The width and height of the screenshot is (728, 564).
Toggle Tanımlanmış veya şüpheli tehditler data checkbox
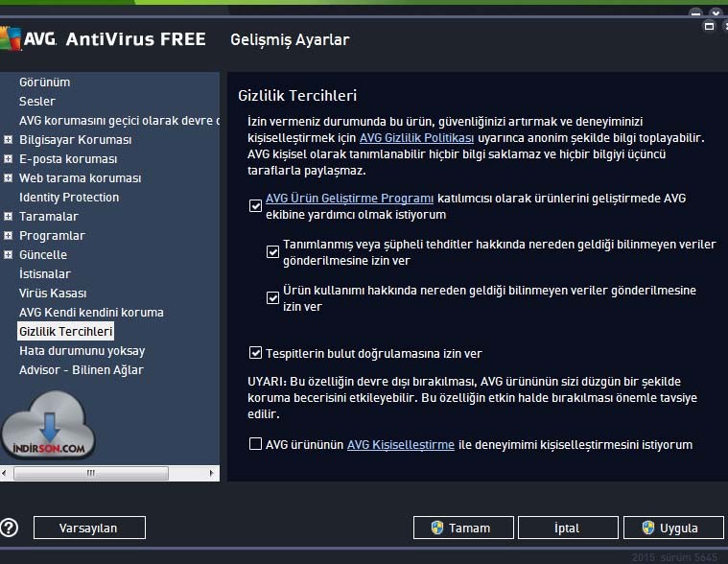[272, 252]
